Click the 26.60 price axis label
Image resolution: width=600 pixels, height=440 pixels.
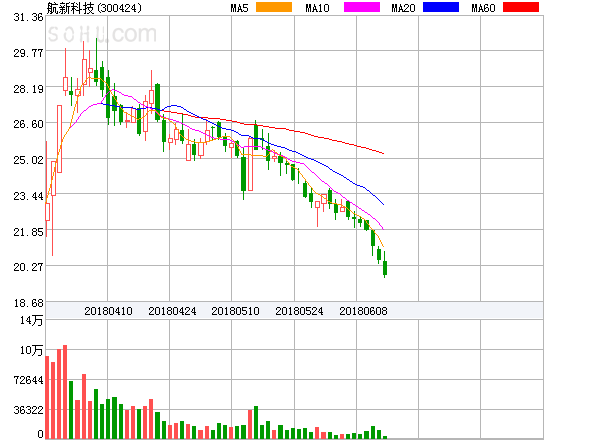(x=28, y=124)
